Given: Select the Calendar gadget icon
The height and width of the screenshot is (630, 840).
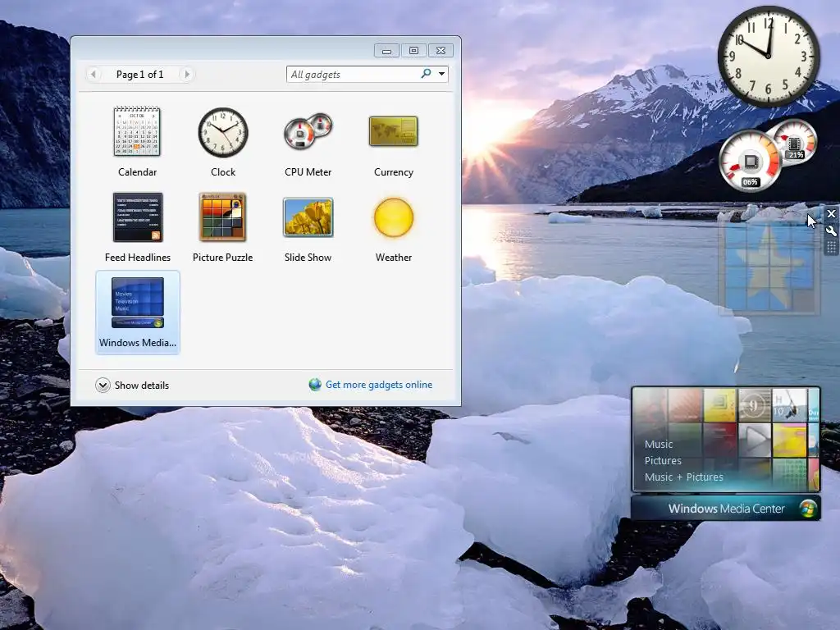Looking at the screenshot, I should click(x=137, y=131).
